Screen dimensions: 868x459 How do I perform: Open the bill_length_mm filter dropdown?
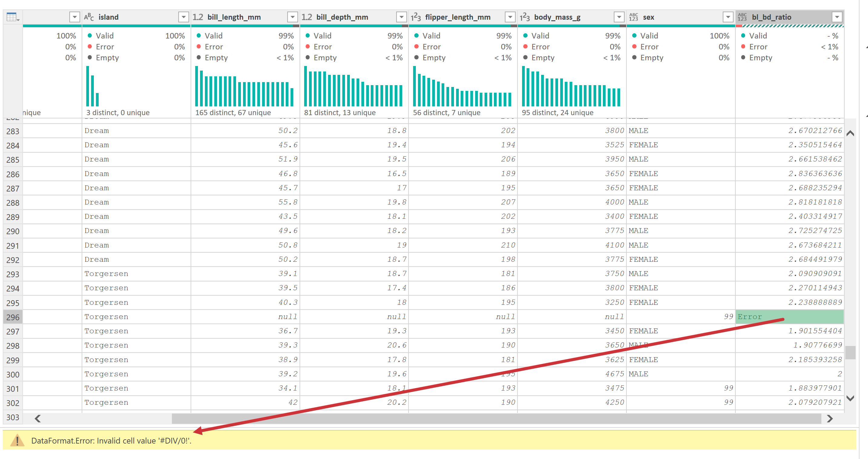pyautogui.click(x=292, y=17)
